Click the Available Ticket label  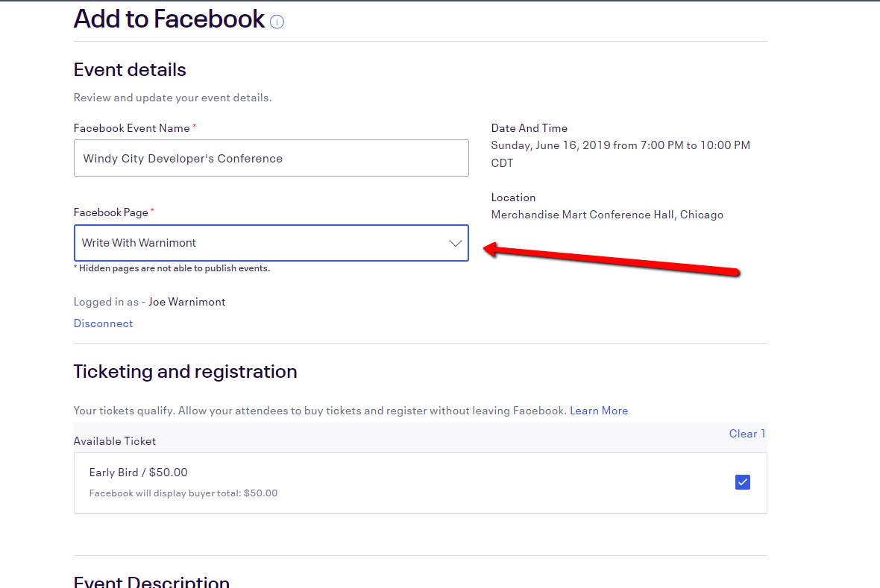click(x=115, y=442)
